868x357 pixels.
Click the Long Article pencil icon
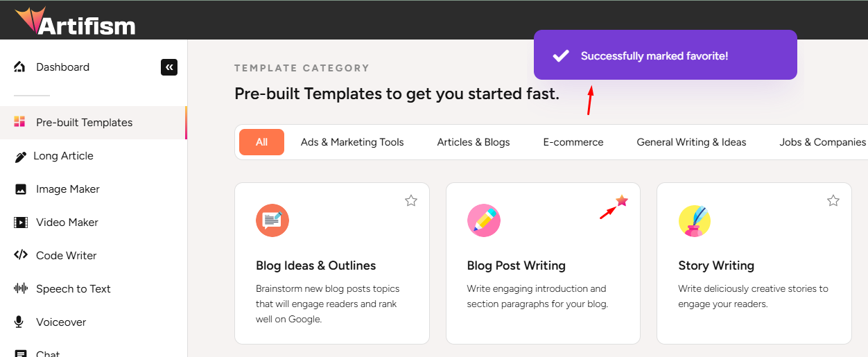[x=21, y=157]
